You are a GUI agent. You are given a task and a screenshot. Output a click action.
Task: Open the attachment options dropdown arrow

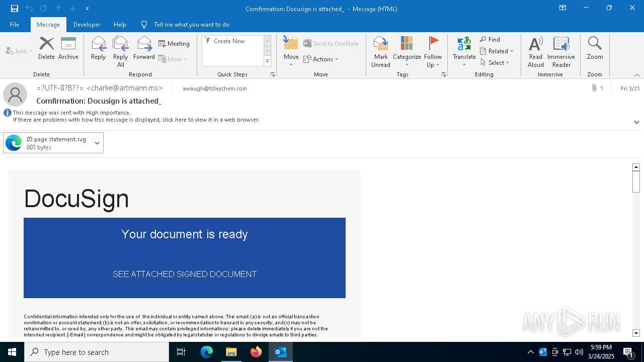97,143
